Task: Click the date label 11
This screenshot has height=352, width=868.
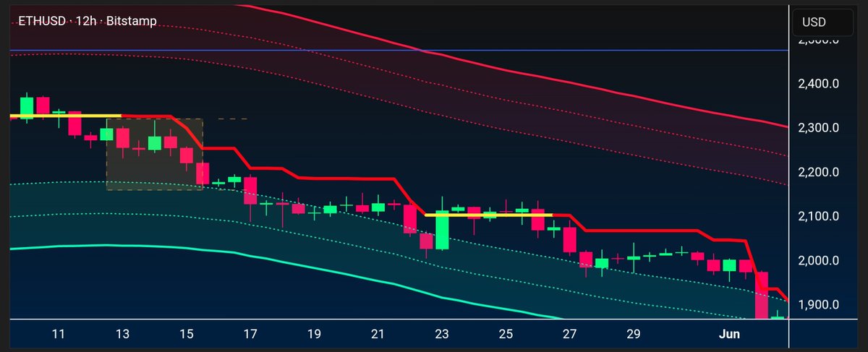Action: [59, 334]
